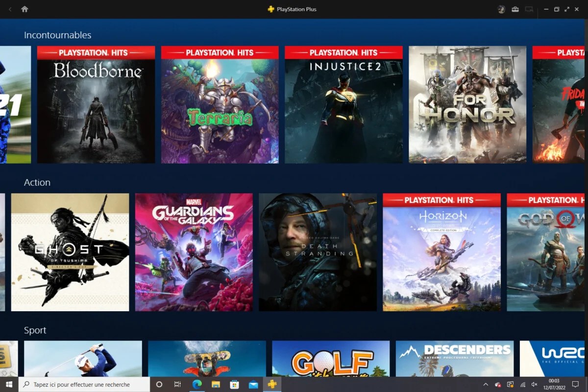Select Horizon Zero Dawn Complete Edition

click(441, 252)
